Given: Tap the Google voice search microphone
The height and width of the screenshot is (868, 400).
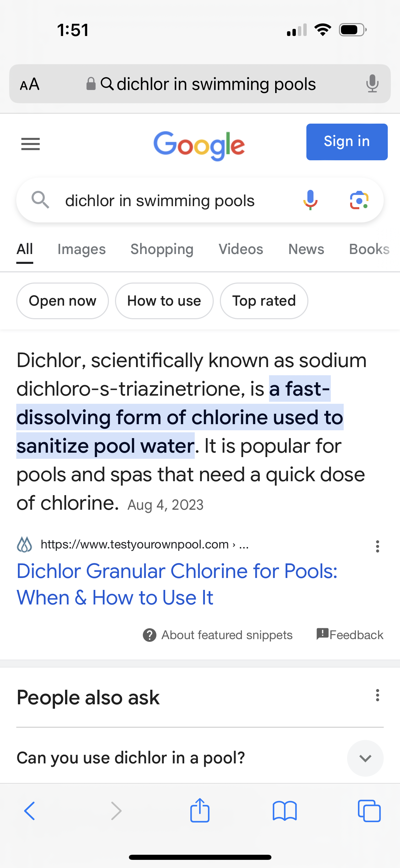Looking at the screenshot, I should click(x=310, y=200).
